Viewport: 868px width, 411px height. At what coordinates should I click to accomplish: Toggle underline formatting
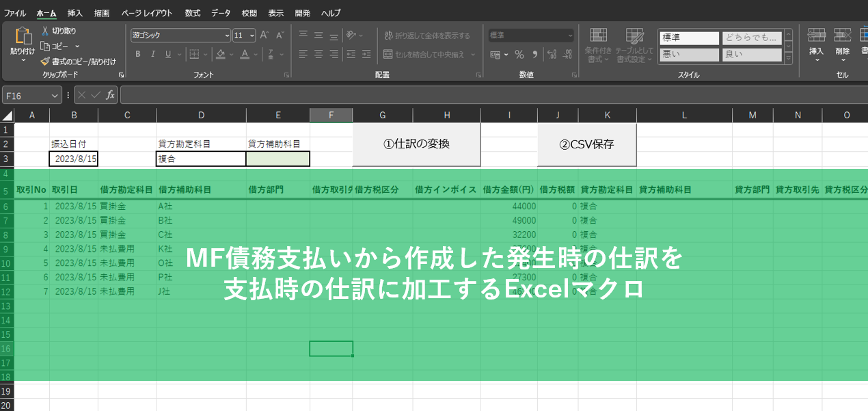click(167, 55)
